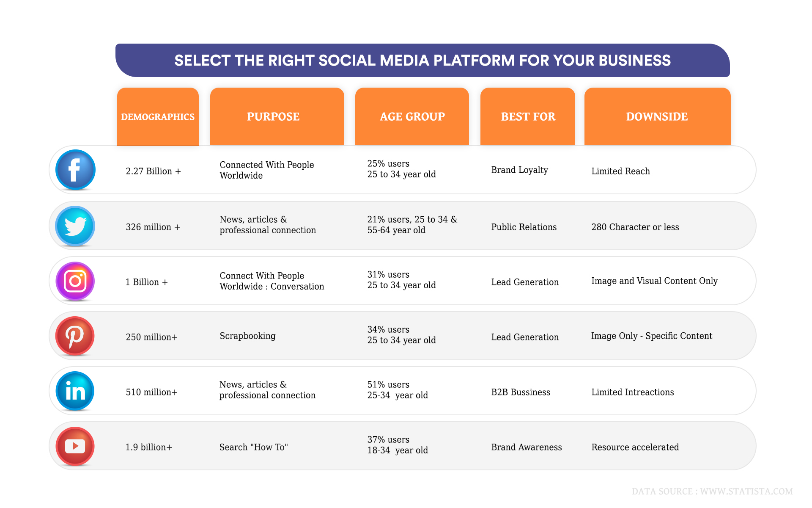Click the Facebook logo icon

coord(75,170)
